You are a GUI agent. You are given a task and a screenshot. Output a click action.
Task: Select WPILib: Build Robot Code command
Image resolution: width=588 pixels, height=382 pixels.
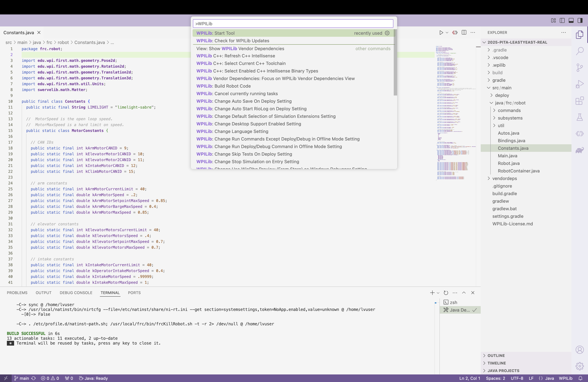293,86
